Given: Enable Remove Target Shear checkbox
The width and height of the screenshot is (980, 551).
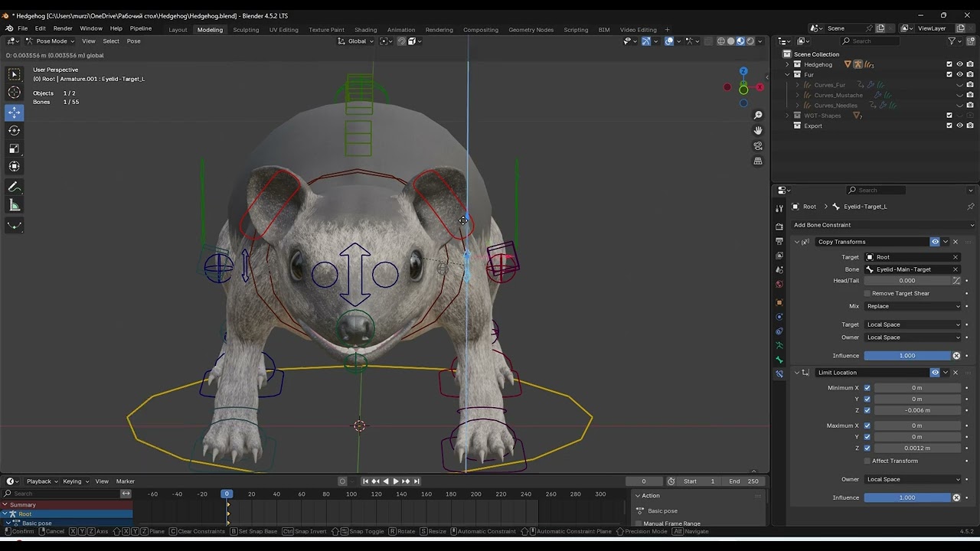Looking at the screenshot, I should tap(867, 293).
